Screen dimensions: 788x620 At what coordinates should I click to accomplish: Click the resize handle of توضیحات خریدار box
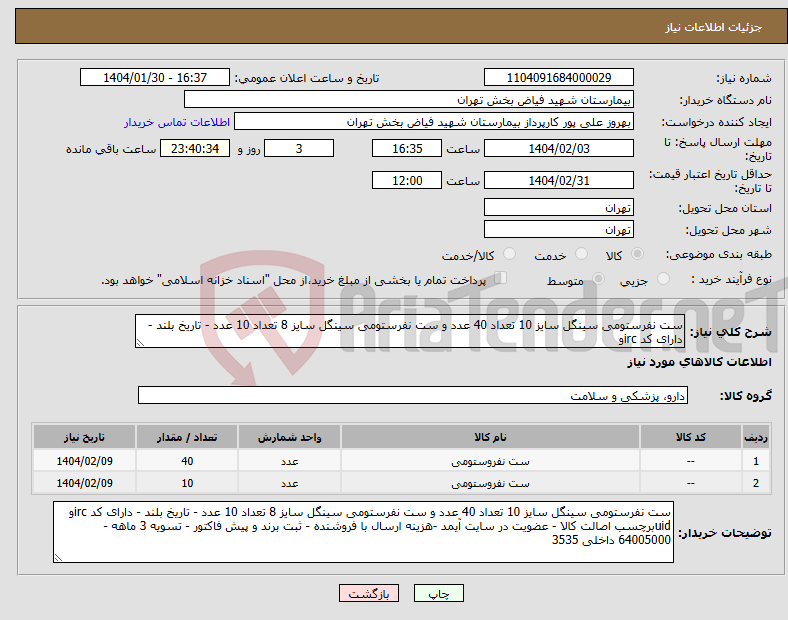58,558
